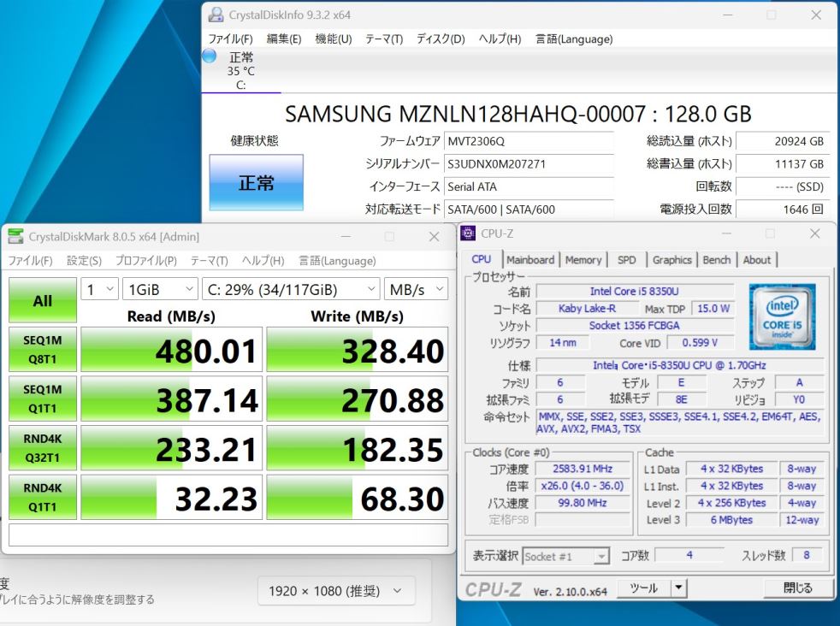The height and width of the screenshot is (626, 840).
Task: Open 言語(Language) menu in CrystalDiskInfo
Action: pos(574,39)
